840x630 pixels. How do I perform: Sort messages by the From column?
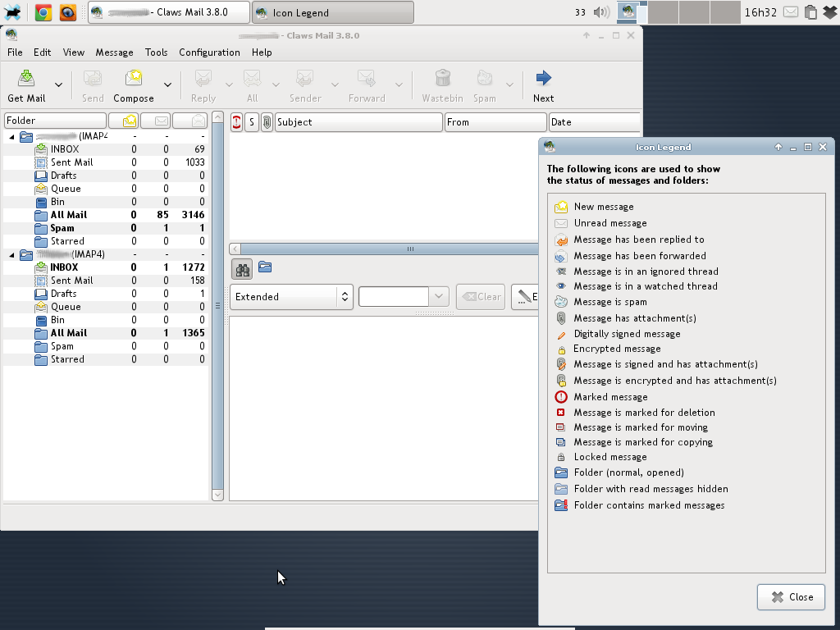click(495, 122)
